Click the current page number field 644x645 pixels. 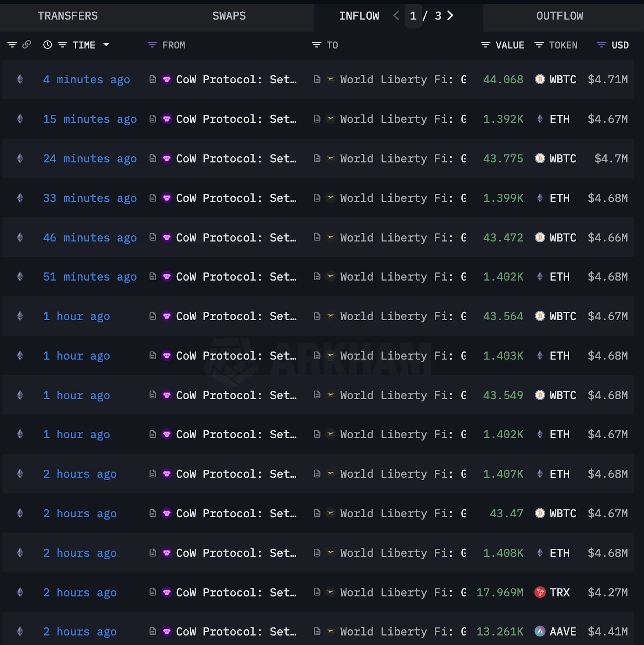click(x=413, y=16)
